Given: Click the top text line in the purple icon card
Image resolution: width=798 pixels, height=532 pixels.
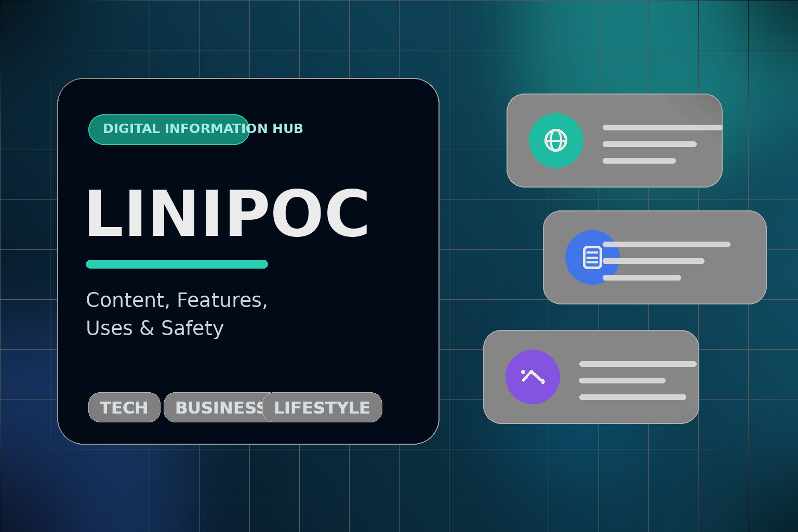Looking at the screenshot, I should (638, 364).
